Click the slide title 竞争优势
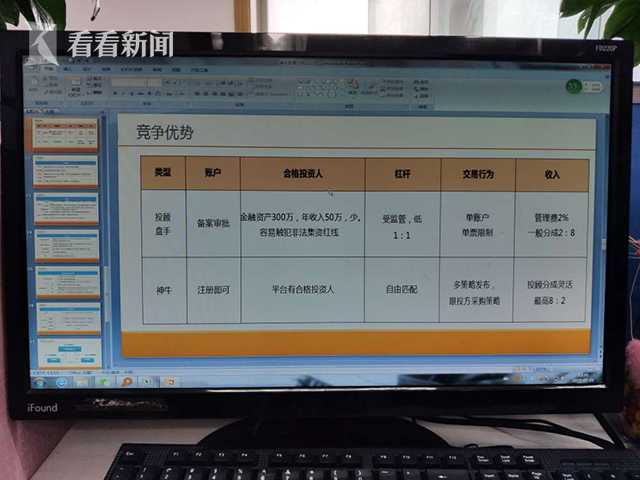The width and height of the screenshot is (640, 480). pos(164,132)
